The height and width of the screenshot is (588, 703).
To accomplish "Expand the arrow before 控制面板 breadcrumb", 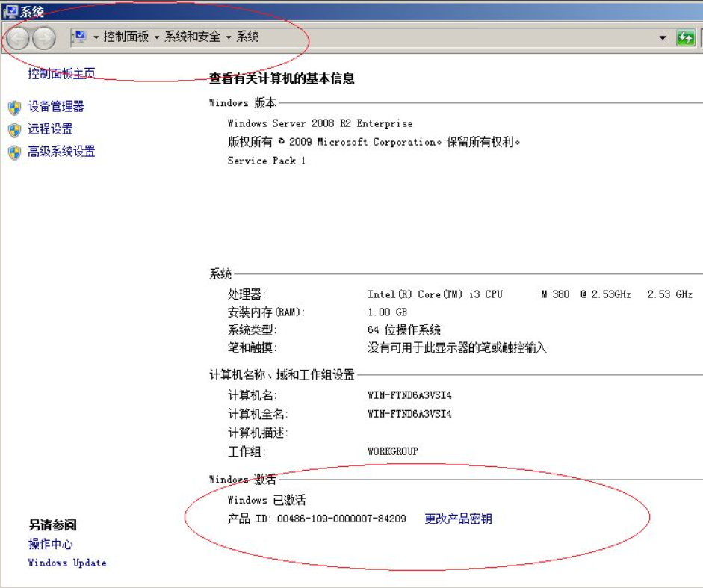I will (x=96, y=37).
